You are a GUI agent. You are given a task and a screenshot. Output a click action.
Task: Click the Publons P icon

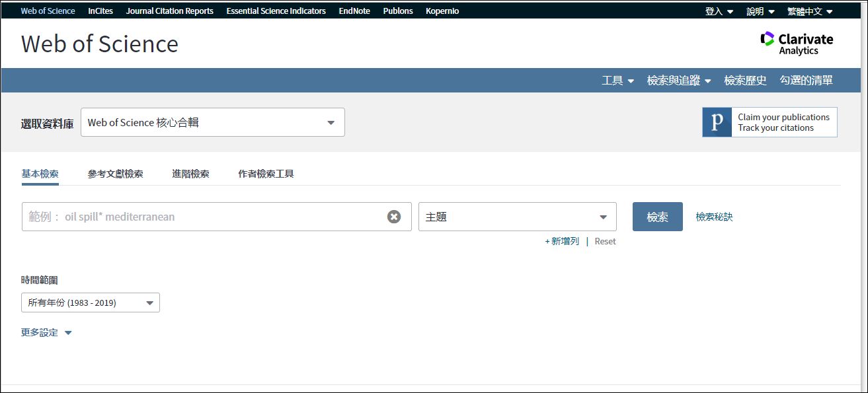[x=717, y=122]
